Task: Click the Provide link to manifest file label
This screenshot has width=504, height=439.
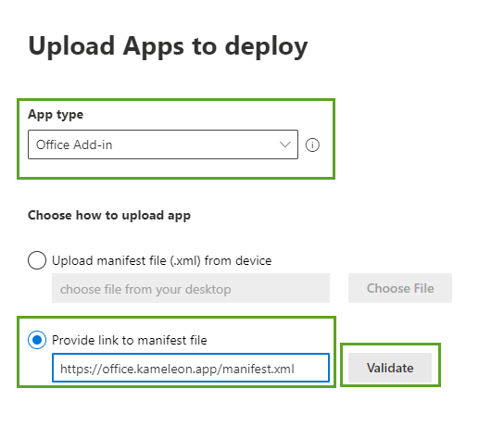Action: point(130,340)
